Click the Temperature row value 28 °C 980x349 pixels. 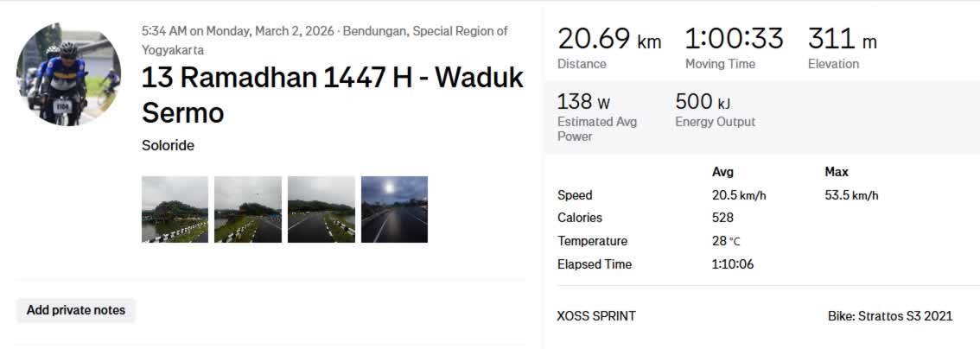pos(726,241)
